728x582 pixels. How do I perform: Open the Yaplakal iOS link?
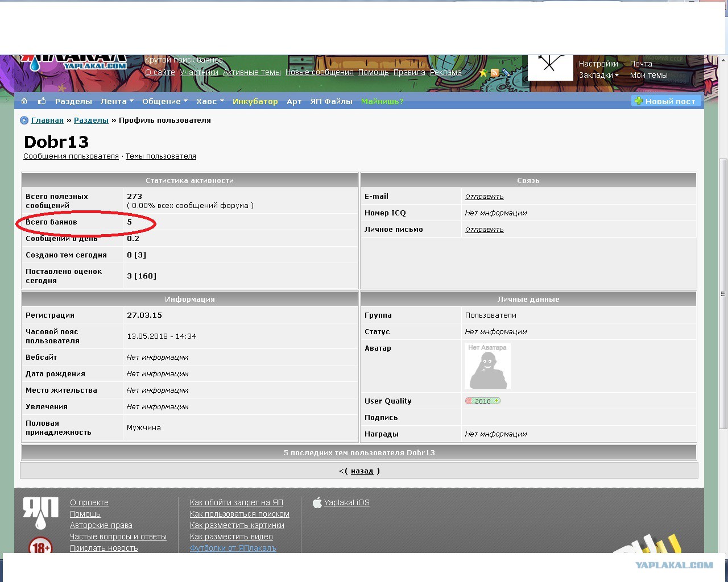pos(347,502)
